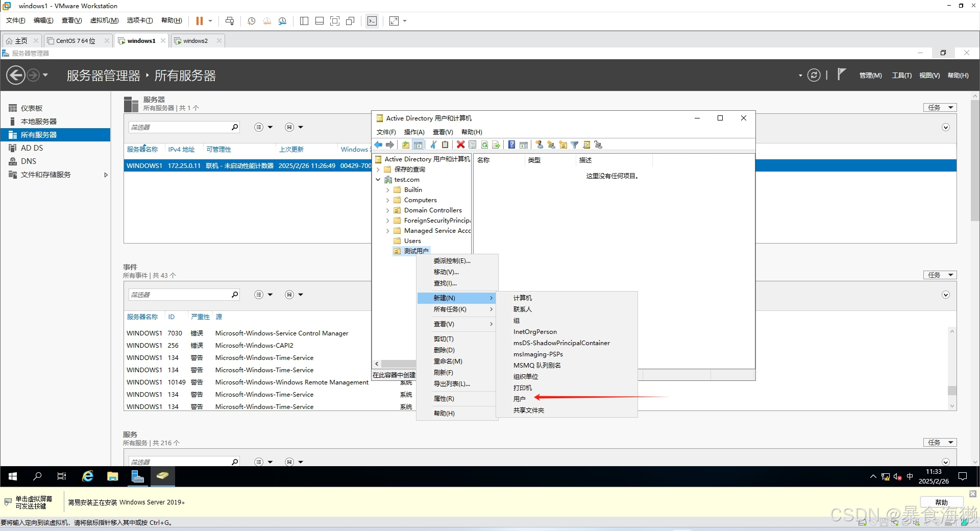Click the VMware send Ctrl+Alt+Del icon
The image size is (980, 531).
[x=230, y=21]
